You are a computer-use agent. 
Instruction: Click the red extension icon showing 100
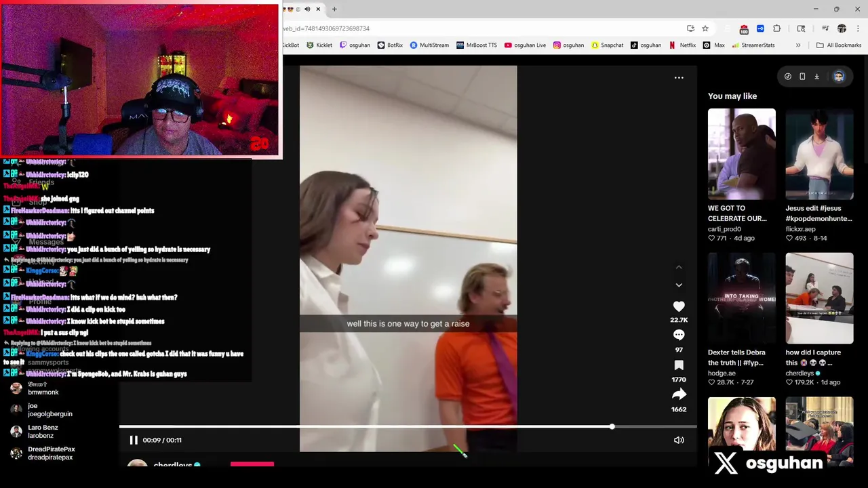(x=744, y=28)
